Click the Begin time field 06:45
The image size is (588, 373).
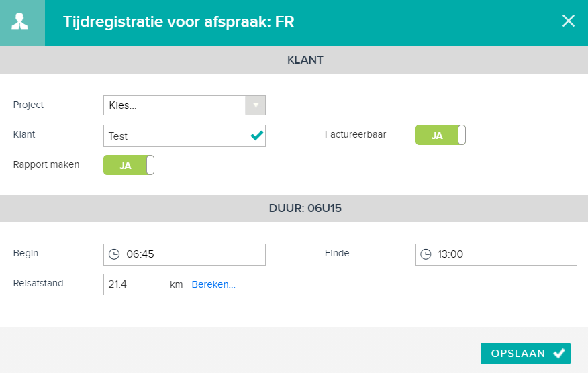(x=185, y=254)
